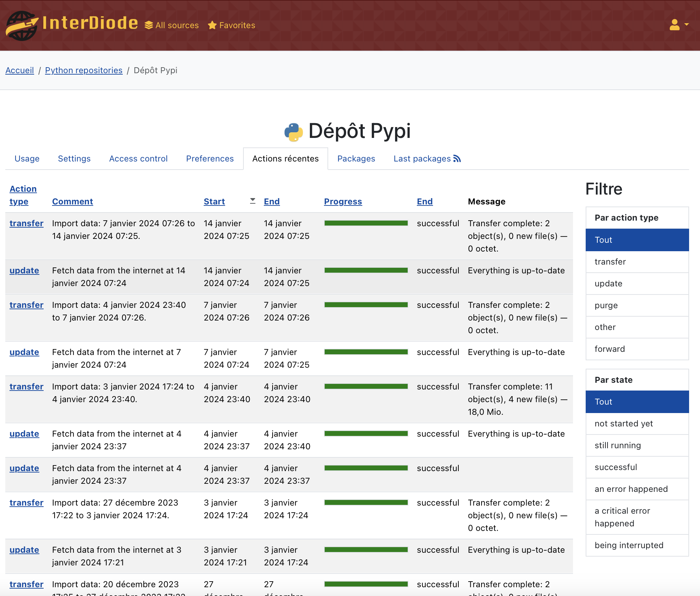This screenshot has width=700, height=596.
Task: Click the Favorites star icon
Action: click(212, 25)
